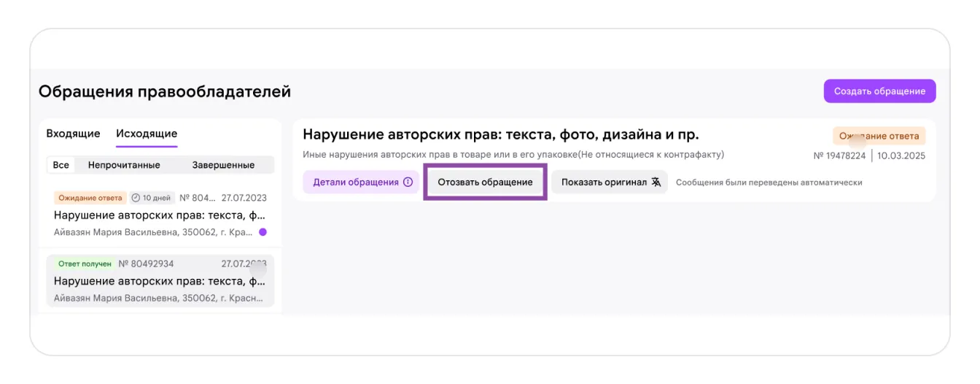The image size is (980, 384).
Task: Click Показать оригинал button
Action: (610, 182)
